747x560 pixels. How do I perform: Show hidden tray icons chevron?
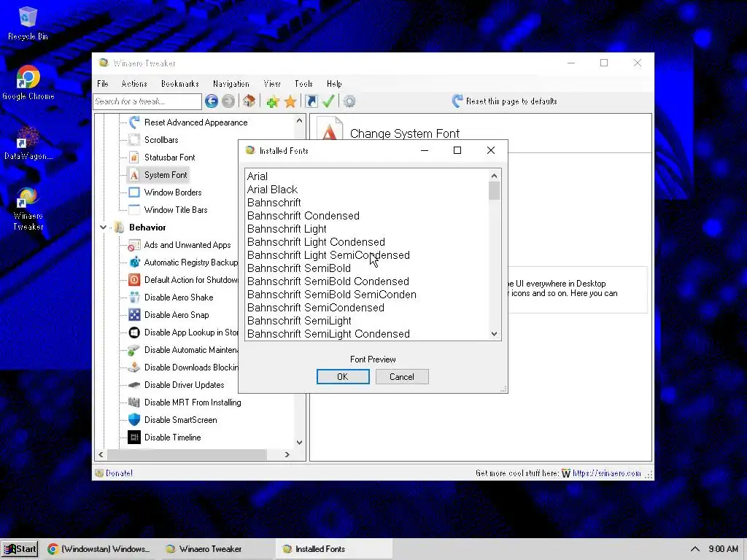pos(694,549)
